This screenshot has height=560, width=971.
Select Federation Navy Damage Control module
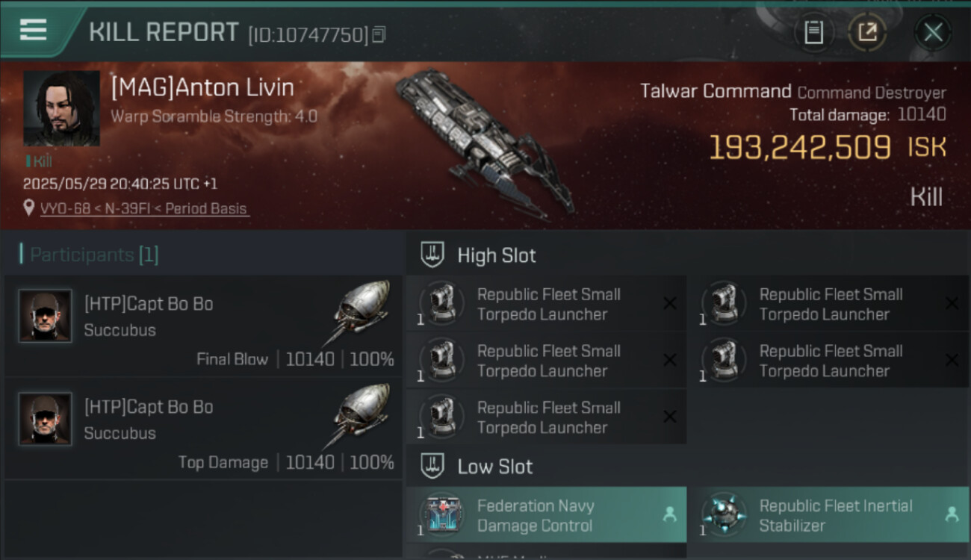click(x=535, y=515)
